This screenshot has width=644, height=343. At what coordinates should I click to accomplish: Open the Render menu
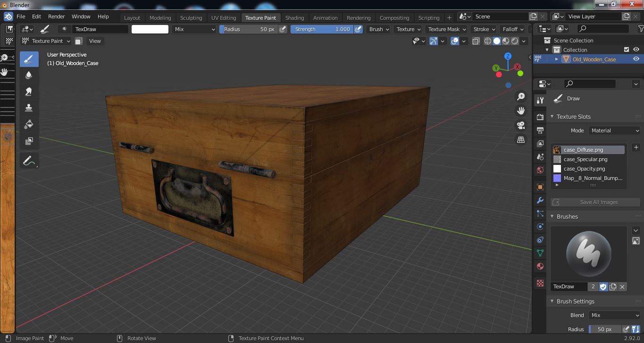click(x=56, y=16)
